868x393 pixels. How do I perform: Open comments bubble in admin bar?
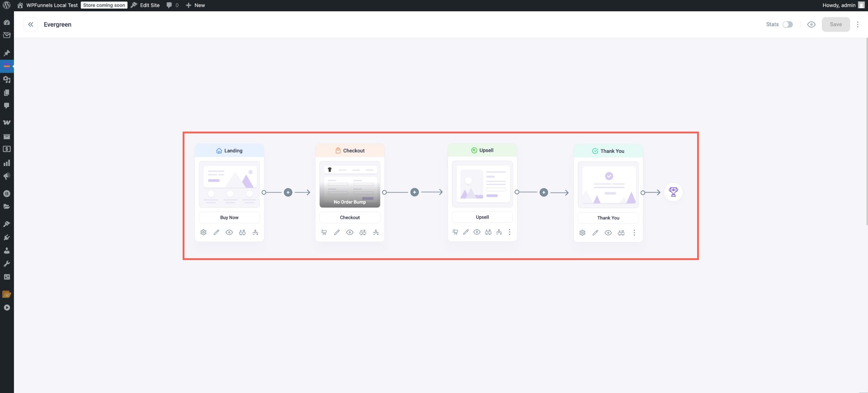(x=173, y=5)
